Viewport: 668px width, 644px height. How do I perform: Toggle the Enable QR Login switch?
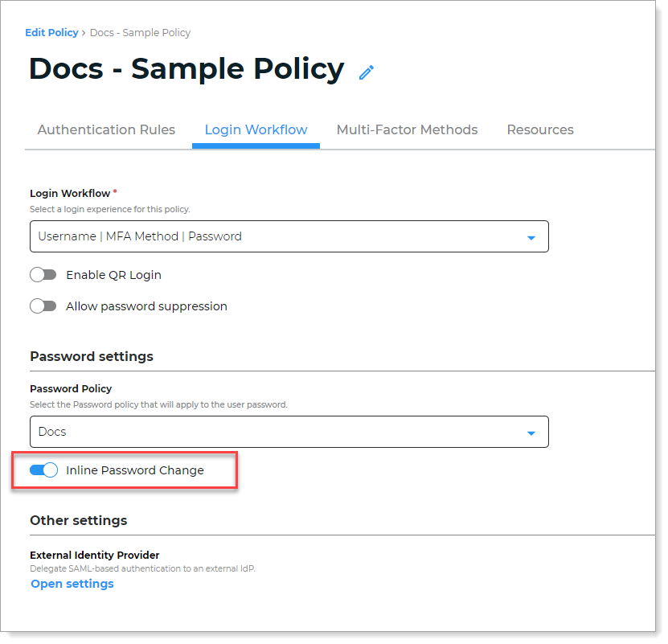click(x=43, y=275)
